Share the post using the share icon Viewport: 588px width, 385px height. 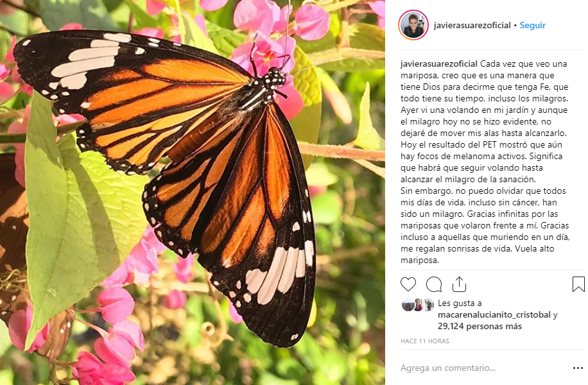tap(459, 284)
